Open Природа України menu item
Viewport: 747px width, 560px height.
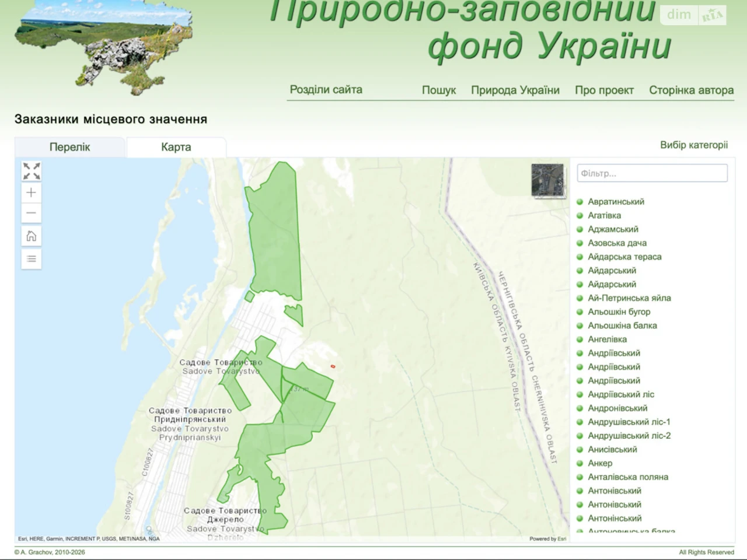tap(515, 90)
